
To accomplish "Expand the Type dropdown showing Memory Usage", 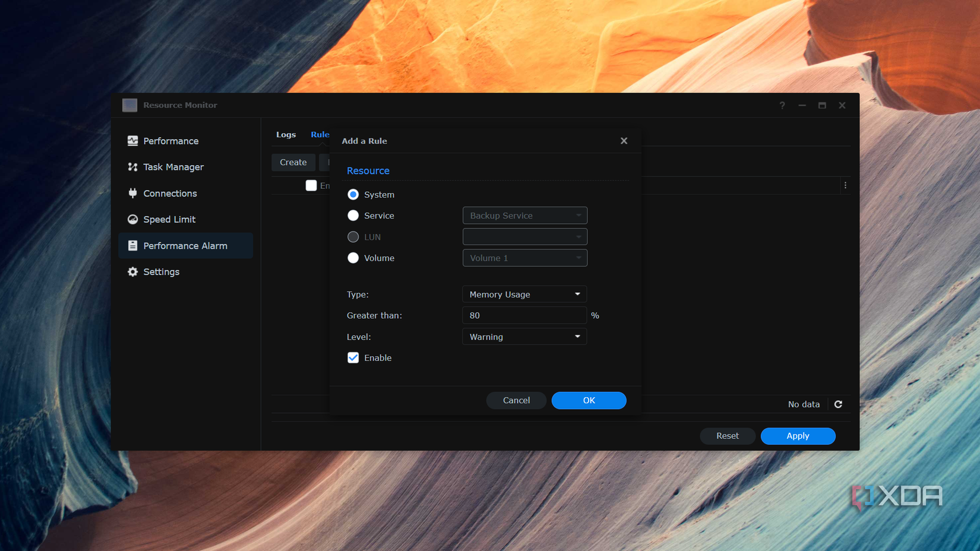I will pyautogui.click(x=524, y=294).
